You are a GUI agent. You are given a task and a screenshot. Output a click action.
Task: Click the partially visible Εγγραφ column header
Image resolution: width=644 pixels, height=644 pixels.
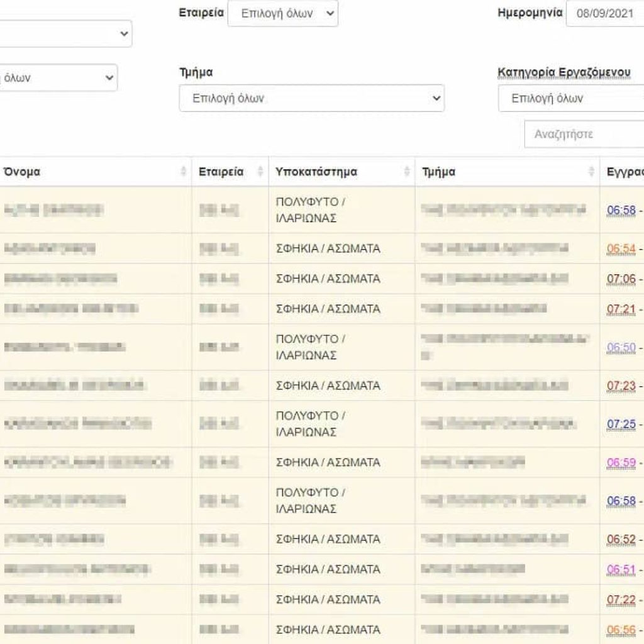tap(625, 172)
